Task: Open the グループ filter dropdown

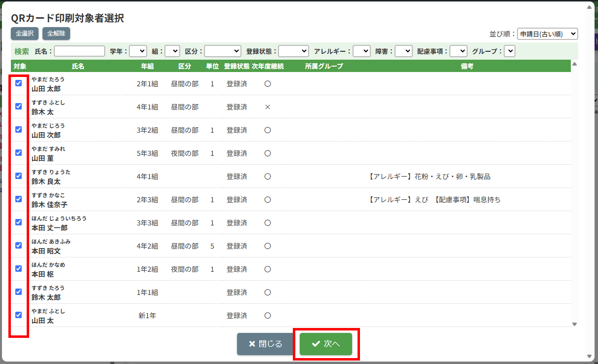Action: pyautogui.click(x=510, y=51)
